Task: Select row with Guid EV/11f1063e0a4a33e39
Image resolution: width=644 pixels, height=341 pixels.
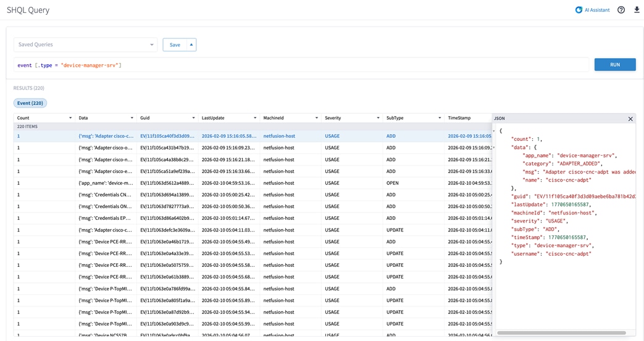Action: (253, 253)
